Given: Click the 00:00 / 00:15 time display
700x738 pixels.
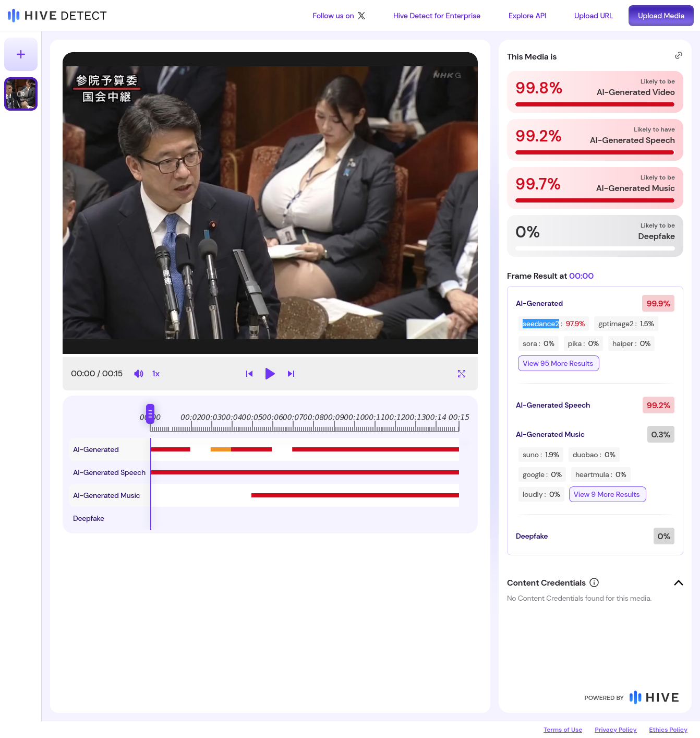Looking at the screenshot, I should click(x=97, y=374).
